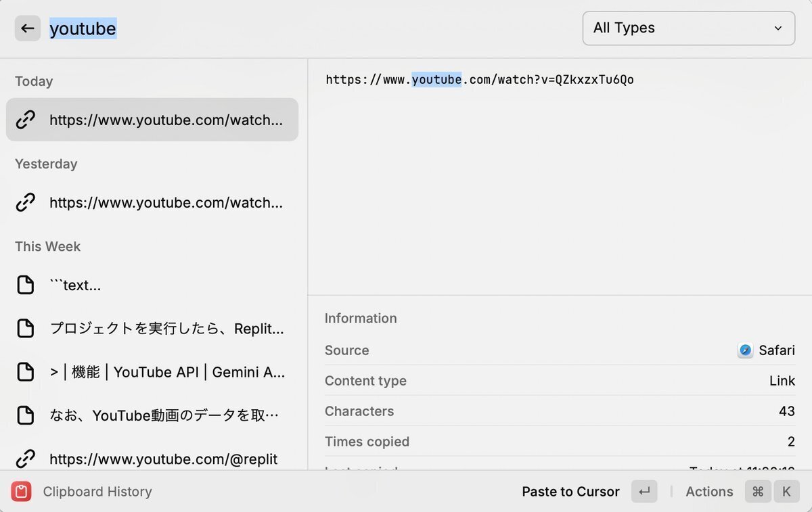Click the red Clipboard History icon
Image resolution: width=812 pixels, height=512 pixels.
22,492
